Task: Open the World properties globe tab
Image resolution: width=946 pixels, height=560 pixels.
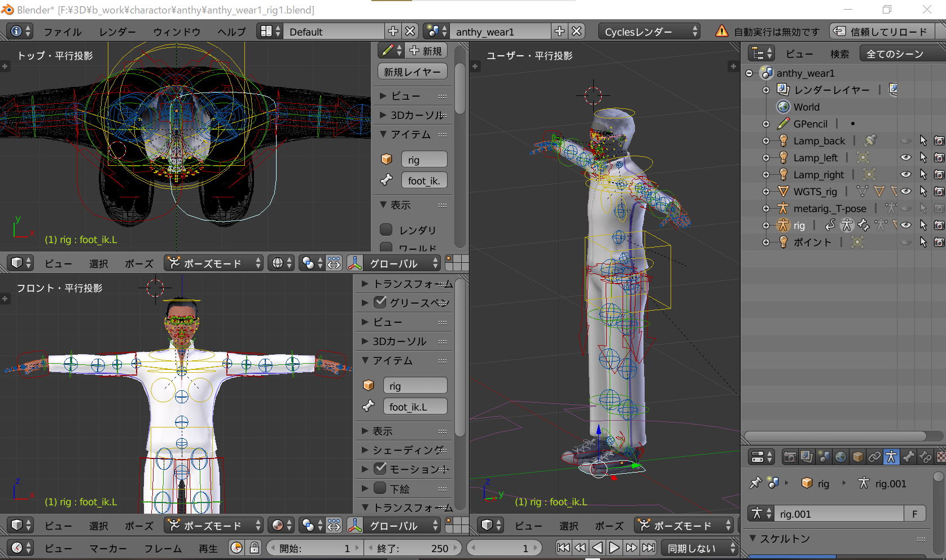Action: click(841, 457)
